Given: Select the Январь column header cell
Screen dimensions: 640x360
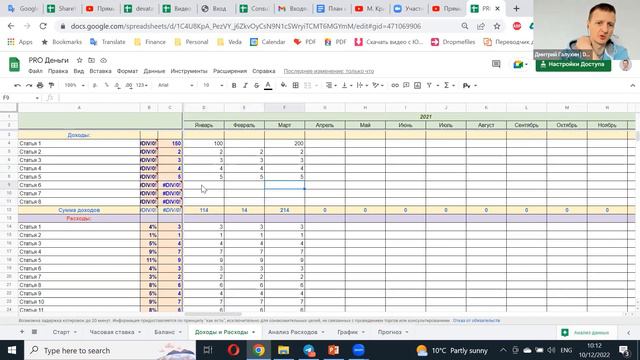Looking at the screenshot, I should (x=204, y=125).
